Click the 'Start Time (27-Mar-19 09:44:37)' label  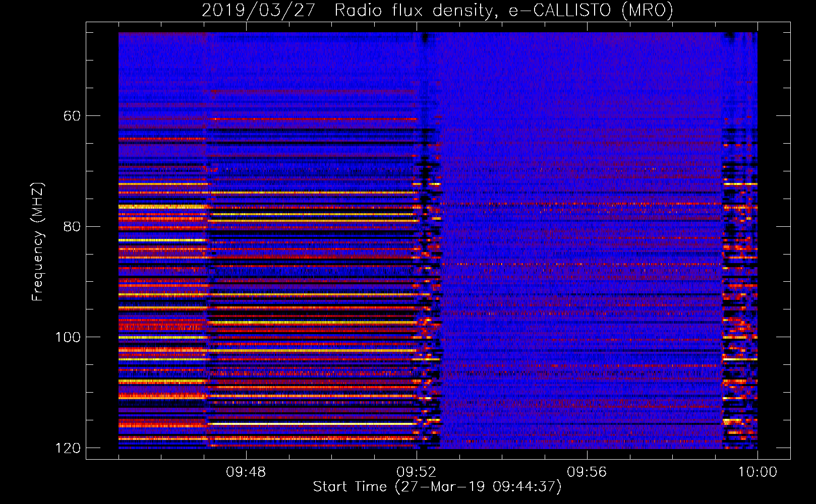tap(437, 487)
